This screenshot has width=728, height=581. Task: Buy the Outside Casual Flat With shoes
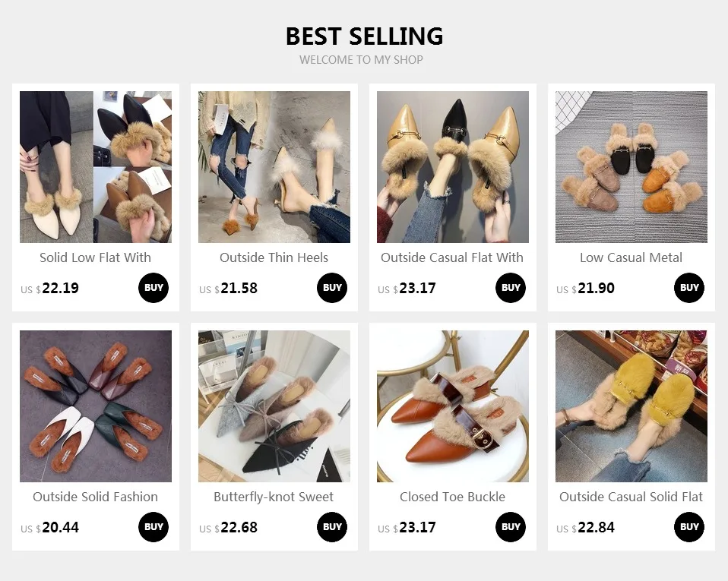511,288
